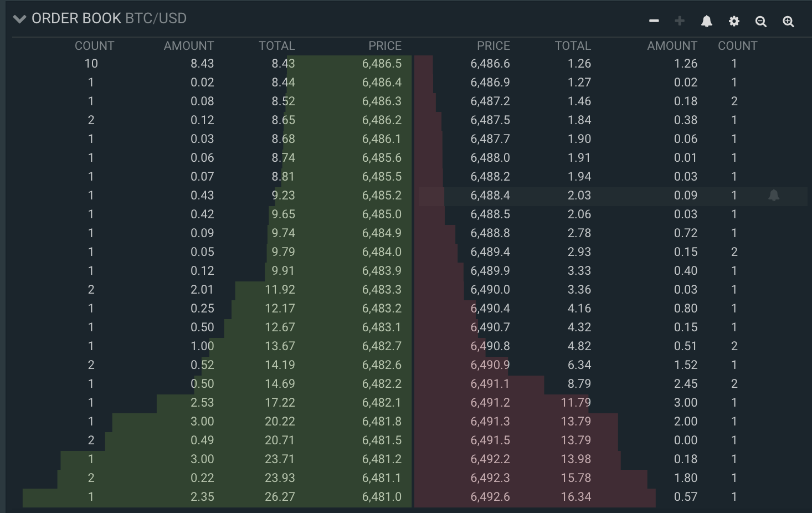Screen dimensions: 812x513
Task: Select bid price 6,483.3
Action: pos(382,290)
